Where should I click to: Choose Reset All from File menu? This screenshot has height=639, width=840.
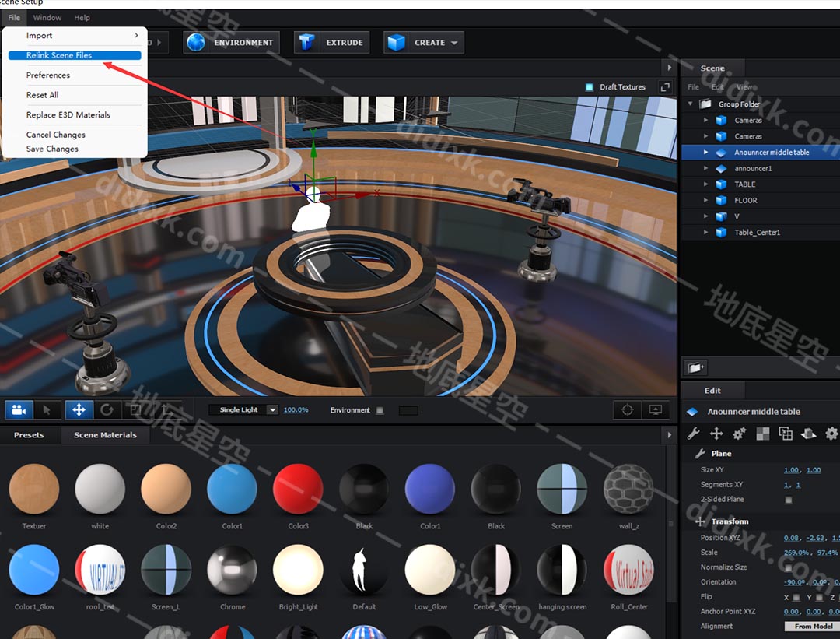[75, 95]
